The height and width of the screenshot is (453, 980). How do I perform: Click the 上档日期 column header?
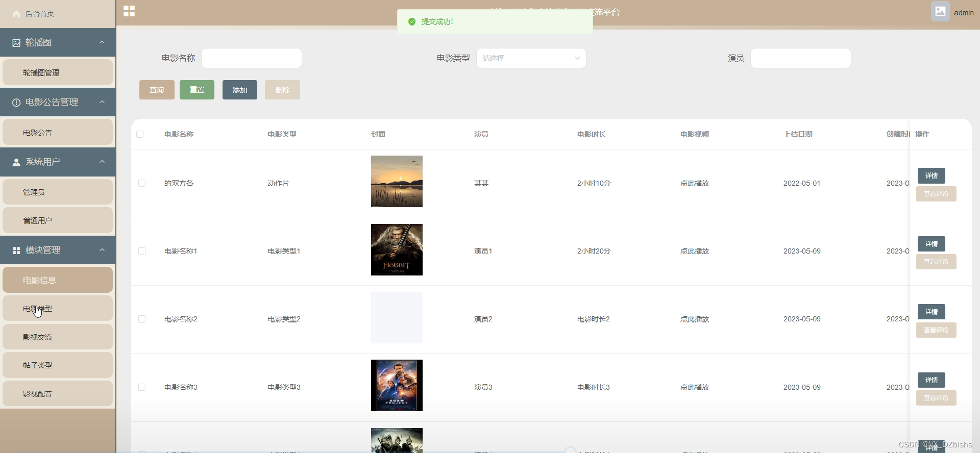[798, 134]
